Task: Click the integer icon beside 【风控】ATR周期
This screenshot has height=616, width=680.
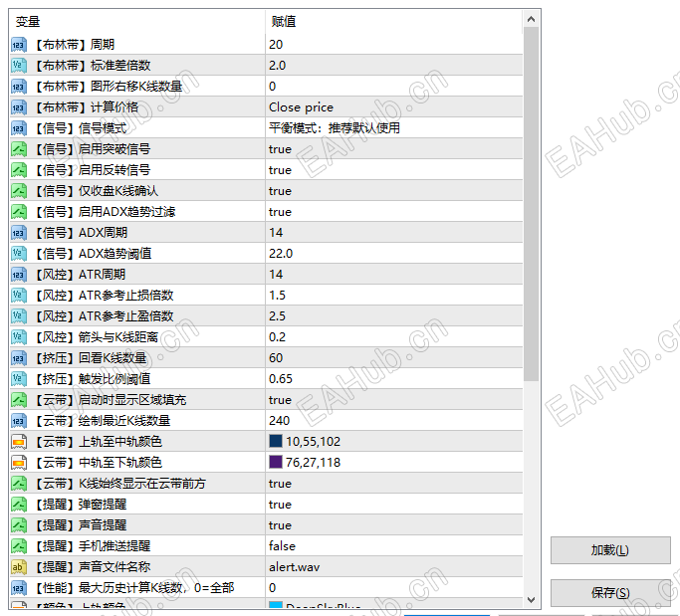Action: tap(19, 275)
